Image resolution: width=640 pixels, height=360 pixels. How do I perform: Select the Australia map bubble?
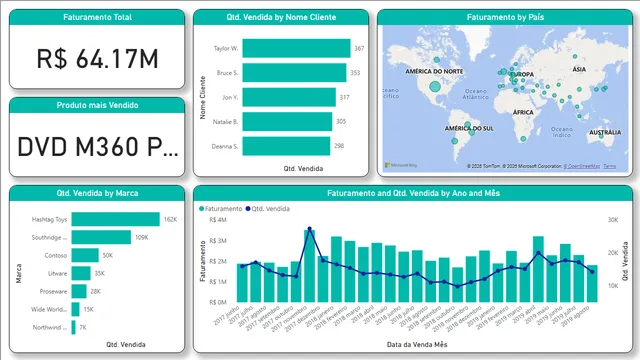[x=601, y=136]
